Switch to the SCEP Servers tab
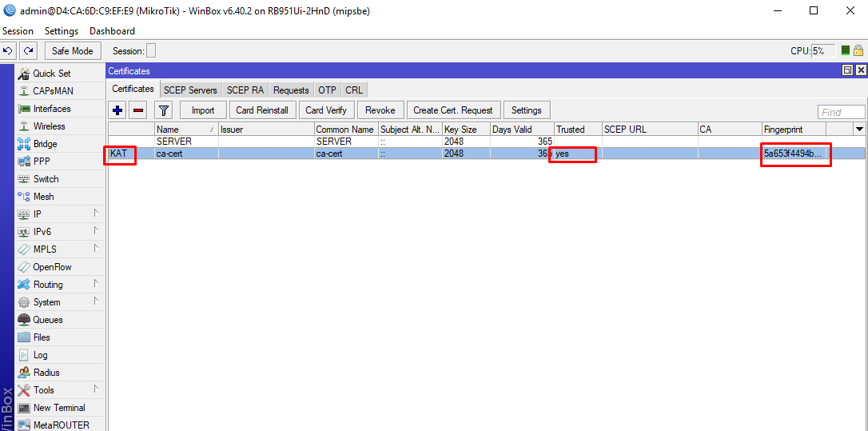Image resolution: width=868 pixels, height=431 pixels. [192, 90]
